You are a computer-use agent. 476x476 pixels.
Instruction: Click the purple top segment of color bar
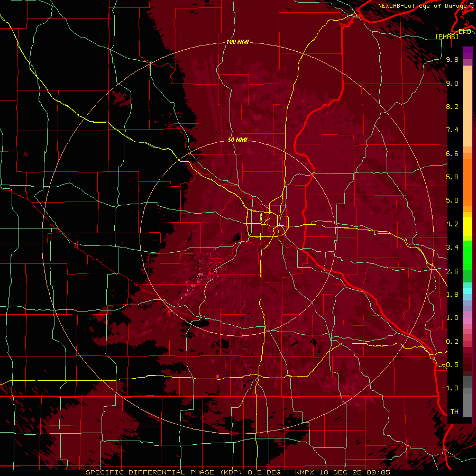tap(467, 53)
